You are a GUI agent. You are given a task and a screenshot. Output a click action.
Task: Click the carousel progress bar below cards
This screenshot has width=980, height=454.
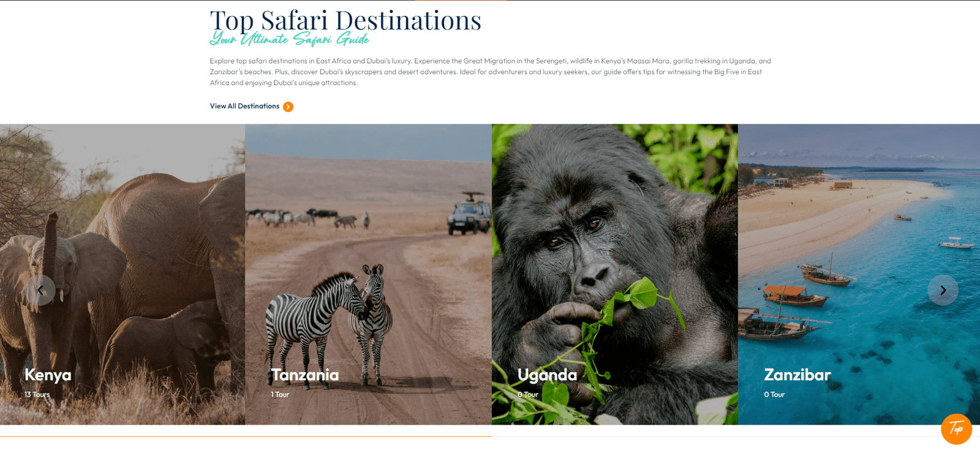[490, 436]
